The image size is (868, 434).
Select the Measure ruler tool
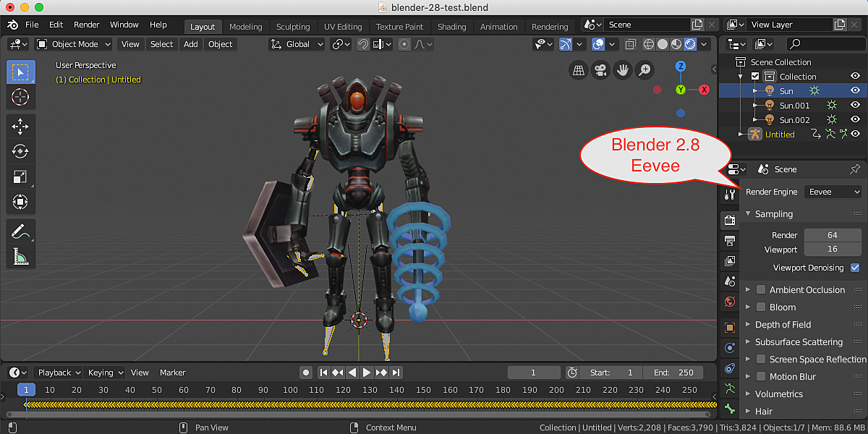pos(20,257)
